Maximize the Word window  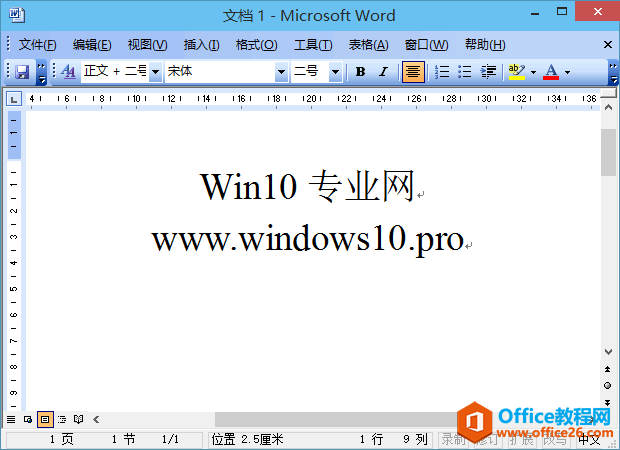pyautogui.click(x=561, y=12)
